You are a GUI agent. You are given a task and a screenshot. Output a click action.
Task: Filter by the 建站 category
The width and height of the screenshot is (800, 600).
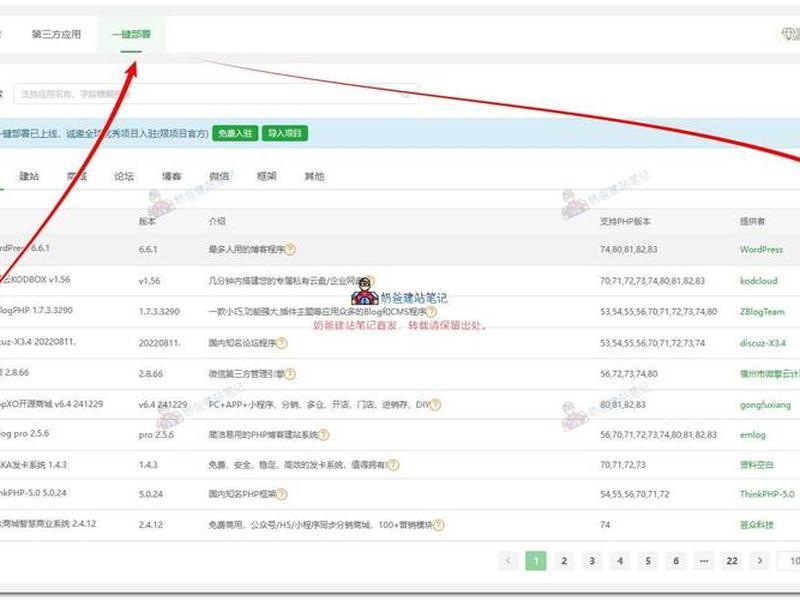pyautogui.click(x=29, y=176)
